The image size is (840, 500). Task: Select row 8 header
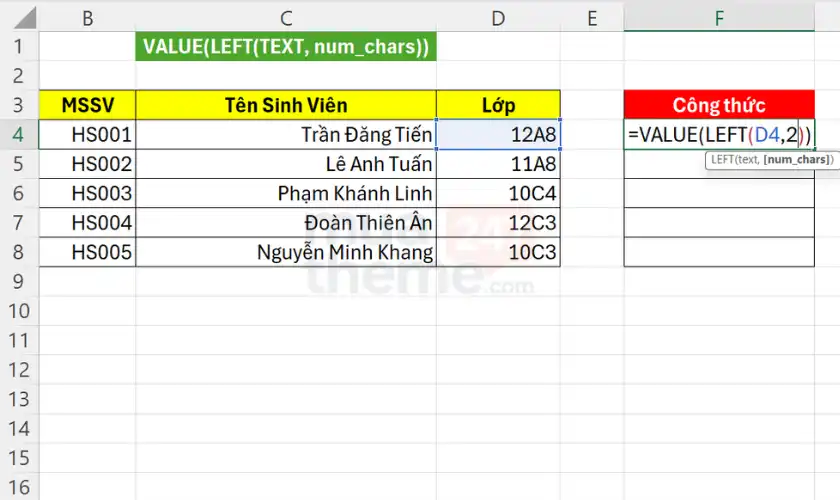coord(19,252)
